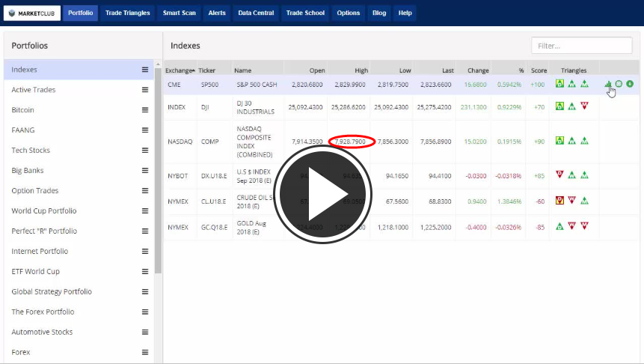Go to Smart Scan
Image resolution: width=644 pixels, height=364 pixels.
[179, 13]
